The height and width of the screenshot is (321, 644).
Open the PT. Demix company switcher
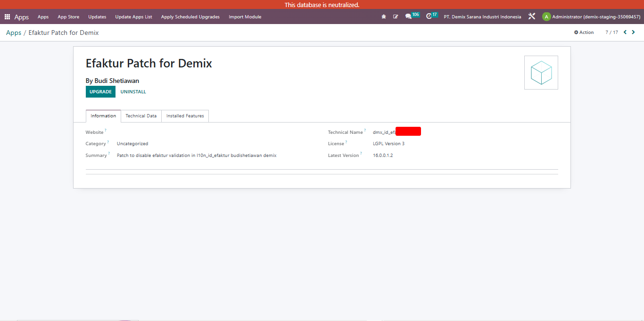pyautogui.click(x=482, y=17)
